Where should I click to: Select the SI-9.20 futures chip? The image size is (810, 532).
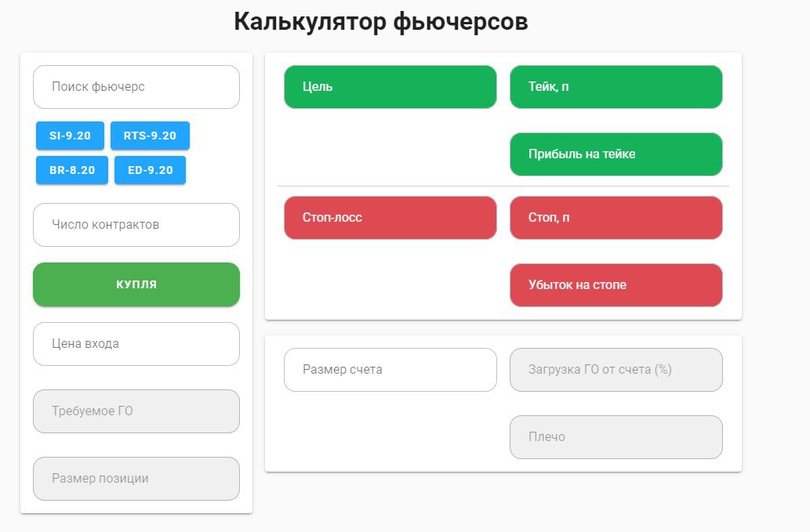point(70,136)
